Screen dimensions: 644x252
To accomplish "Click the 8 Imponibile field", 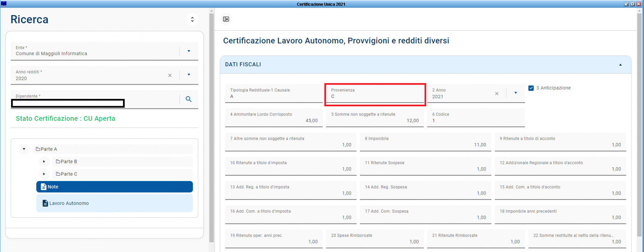I will [425, 142].
